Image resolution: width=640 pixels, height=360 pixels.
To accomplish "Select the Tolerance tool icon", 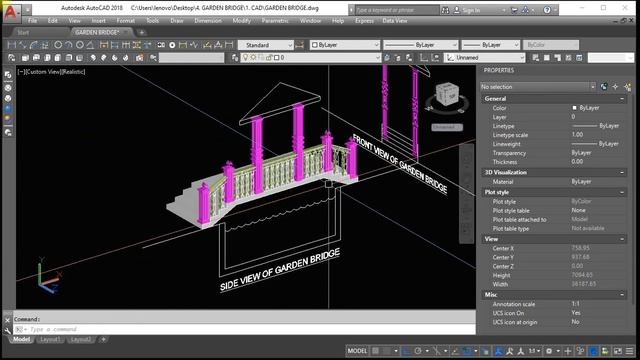I will 161,45.
